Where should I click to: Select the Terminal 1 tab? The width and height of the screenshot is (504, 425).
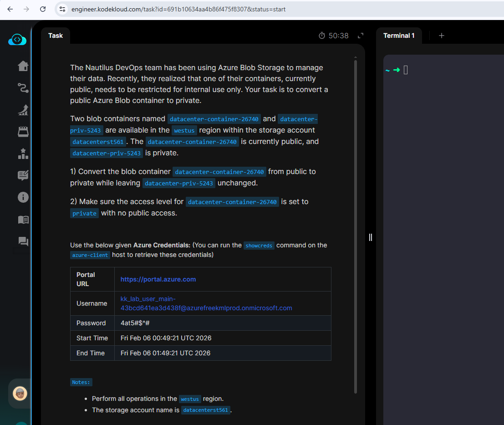[x=399, y=36]
